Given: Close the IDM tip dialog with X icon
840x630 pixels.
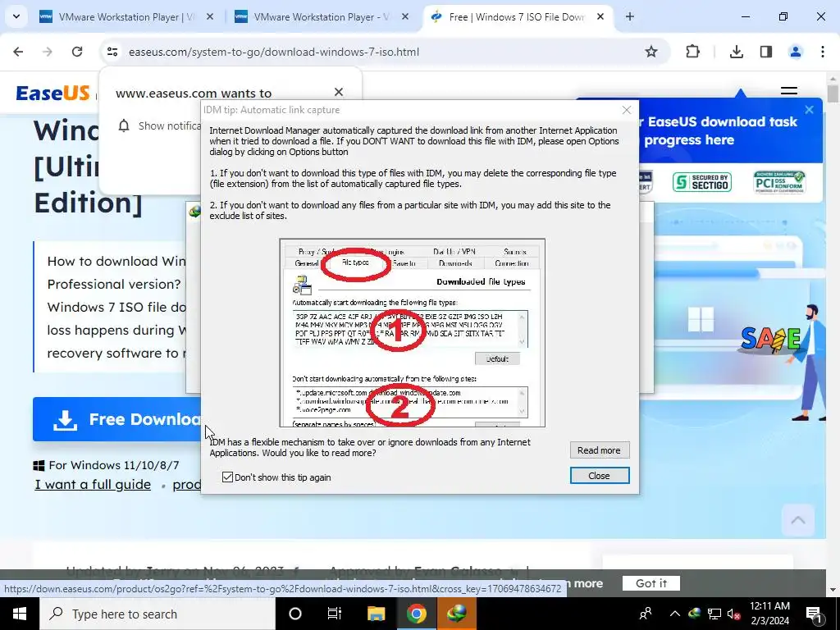Looking at the screenshot, I should [x=626, y=110].
